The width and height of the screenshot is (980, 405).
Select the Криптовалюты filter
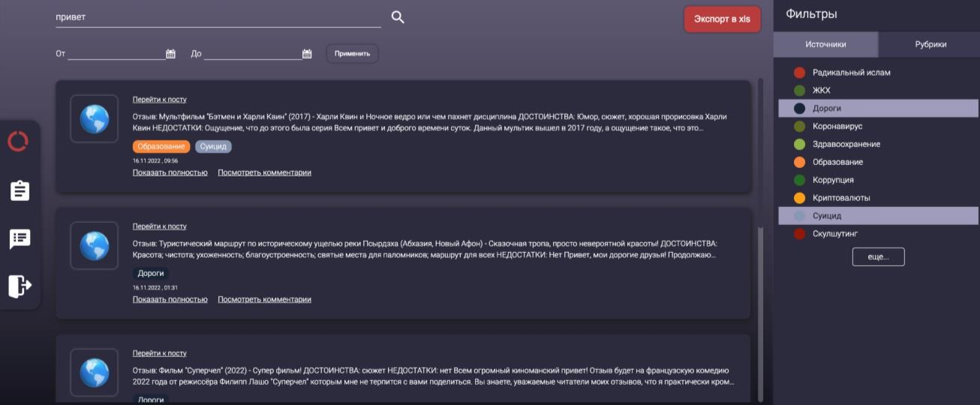point(878,198)
